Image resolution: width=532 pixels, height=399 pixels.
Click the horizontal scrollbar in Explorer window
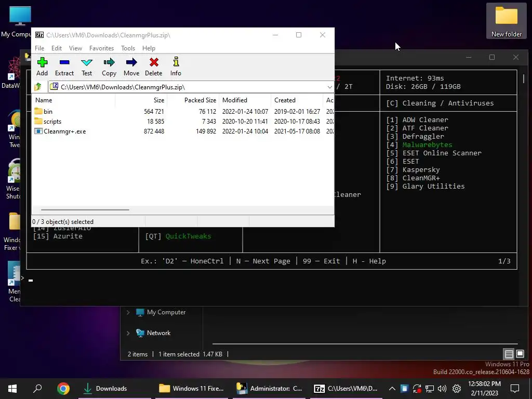click(x=365, y=344)
